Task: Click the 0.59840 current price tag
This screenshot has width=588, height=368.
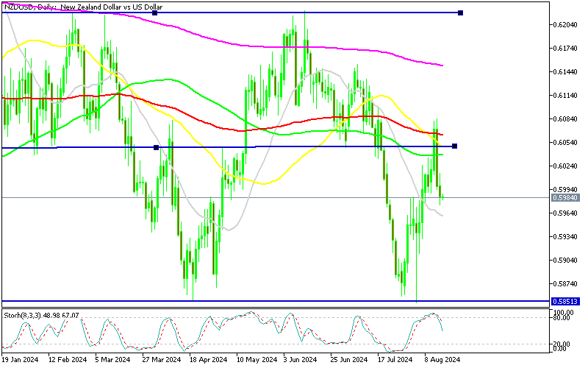Action: (x=565, y=197)
